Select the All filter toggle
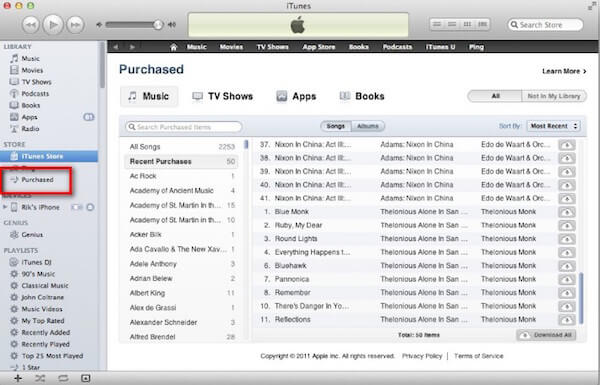 [495, 96]
